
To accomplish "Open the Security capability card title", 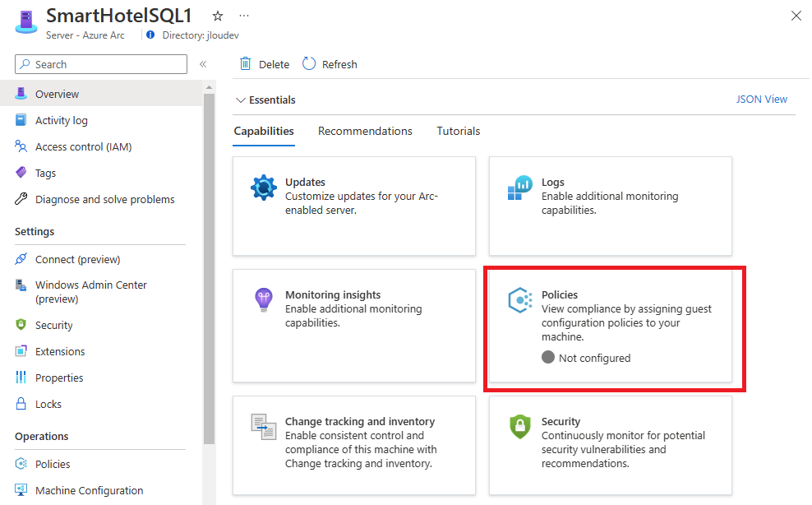I will [561, 422].
